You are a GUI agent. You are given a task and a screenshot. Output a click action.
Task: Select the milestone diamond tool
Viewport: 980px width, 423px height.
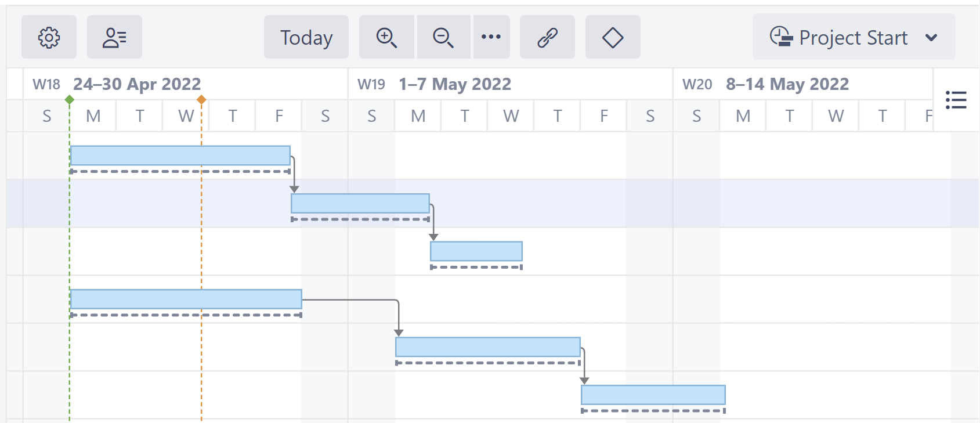click(x=613, y=37)
